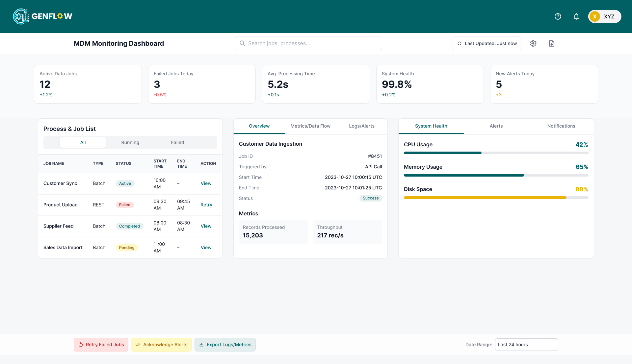Viewport: 632px width, 364px height.
Task: Click the TYPE column header
Action: [98, 164]
